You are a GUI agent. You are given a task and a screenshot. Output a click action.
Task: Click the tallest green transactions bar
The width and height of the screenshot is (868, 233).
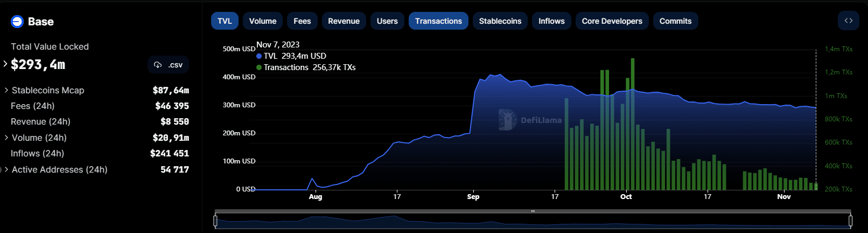click(633, 124)
